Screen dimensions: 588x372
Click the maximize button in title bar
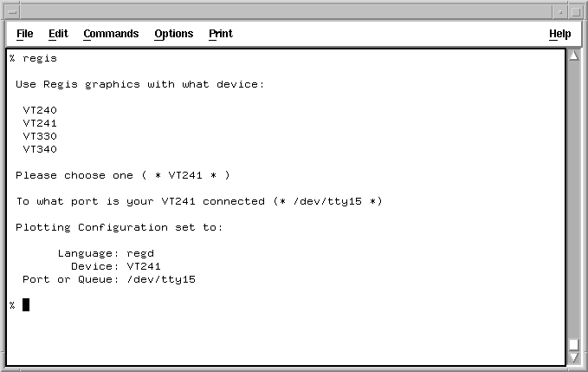point(576,10)
